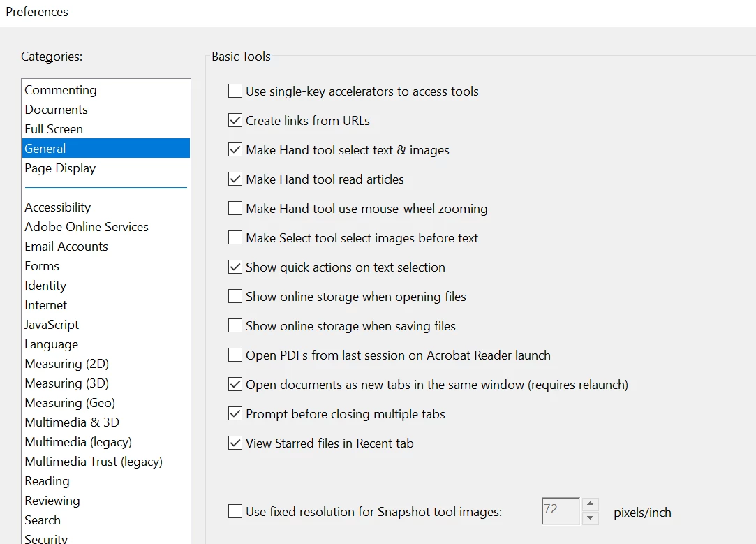The height and width of the screenshot is (544, 756).
Task: Select Accessibility in categories list
Action: [x=58, y=207]
